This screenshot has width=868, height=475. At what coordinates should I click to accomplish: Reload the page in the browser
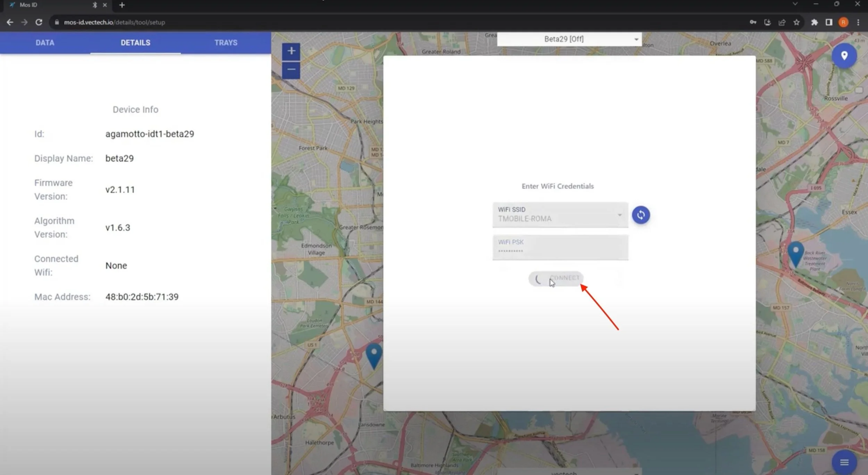39,22
